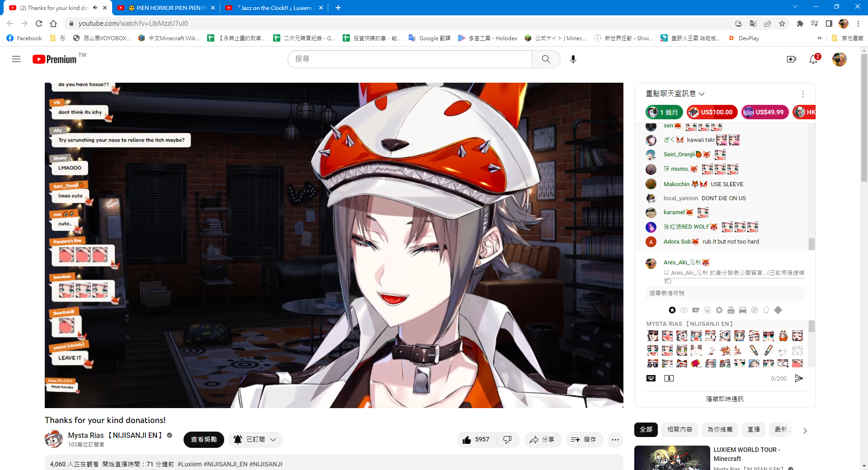Show more bookmarks chevron
The image size is (868, 470).
(819, 38)
